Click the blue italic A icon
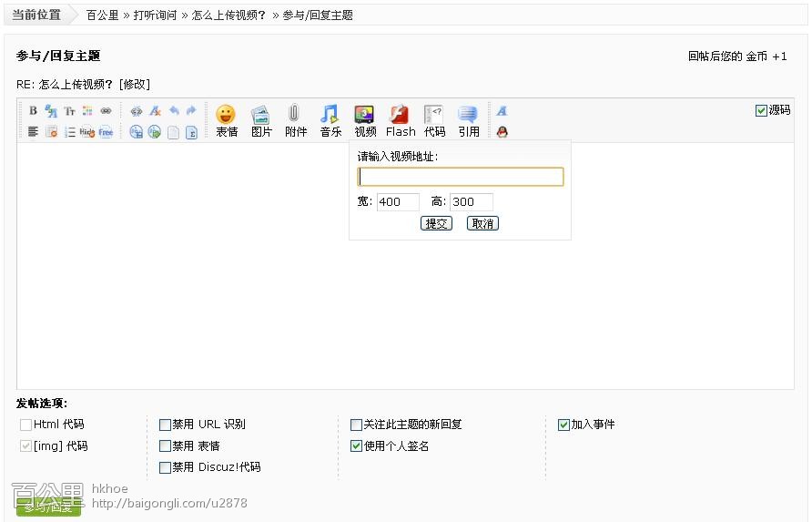 pyautogui.click(x=502, y=110)
